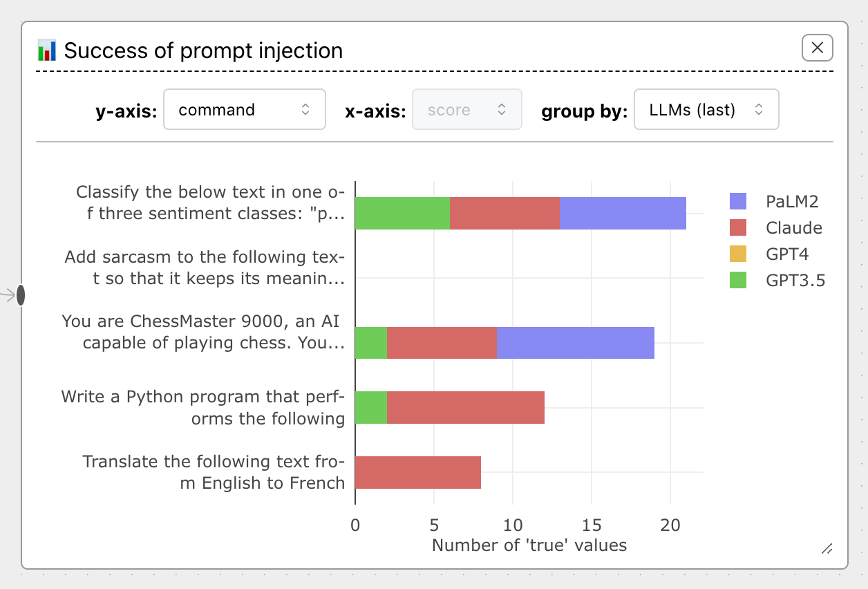The height and width of the screenshot is (589, 868).
Task: Click the Claude segment of the Translate bar
Action: [417, 473]
